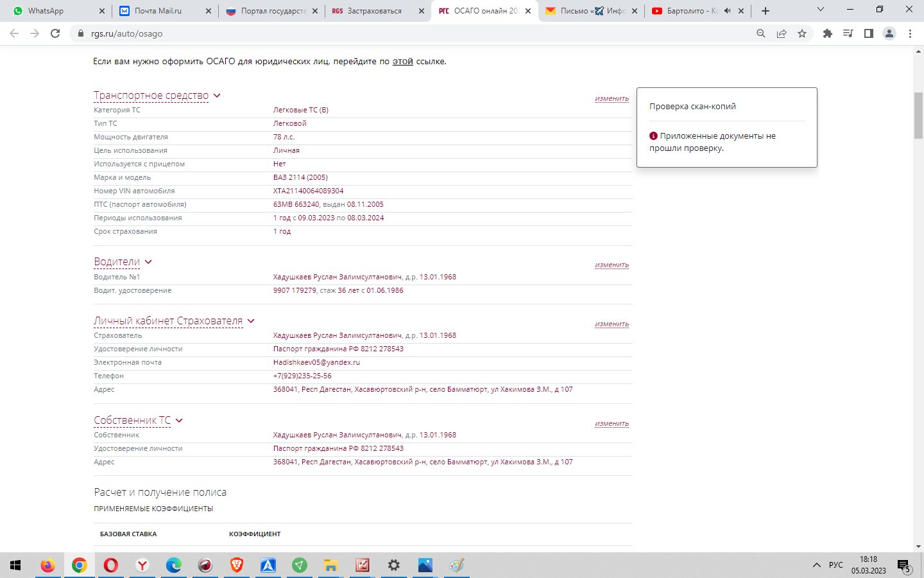Screen dimensions: 924x578
Task: Mute the audio icon on the YouTube tab
Action: tap(727, 11)
